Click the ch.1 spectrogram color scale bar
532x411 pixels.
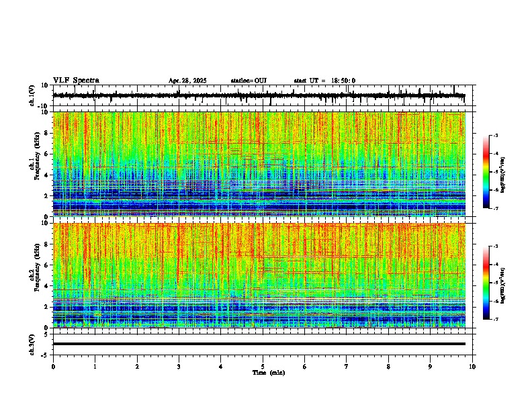tap(486, 172)
